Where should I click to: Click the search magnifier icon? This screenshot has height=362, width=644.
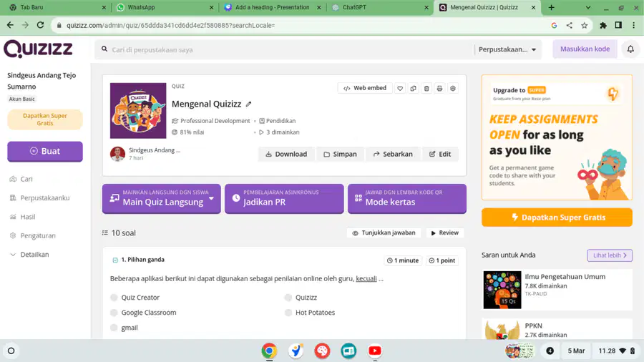click(x=104, y=49)
